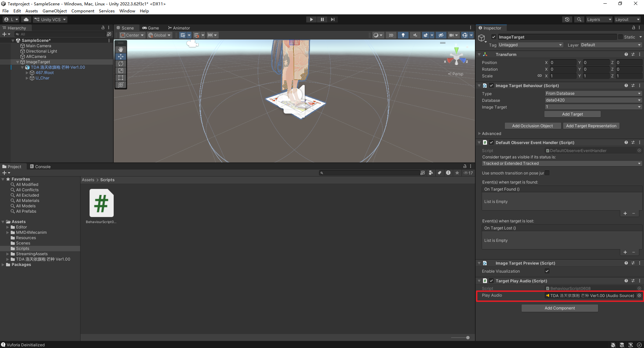Add an On Target Lost event entry
The height and width of the screenshot is (348, 644).
pyautogui.click(x=625, y=252)
